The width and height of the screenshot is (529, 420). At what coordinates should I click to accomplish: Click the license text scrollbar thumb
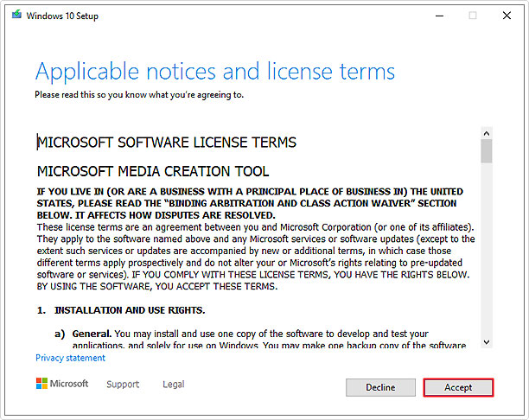486,151
